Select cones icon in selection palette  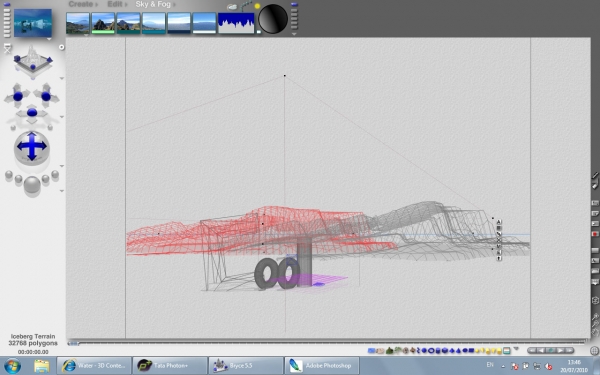pyautogui.click(x=459, y=350)
